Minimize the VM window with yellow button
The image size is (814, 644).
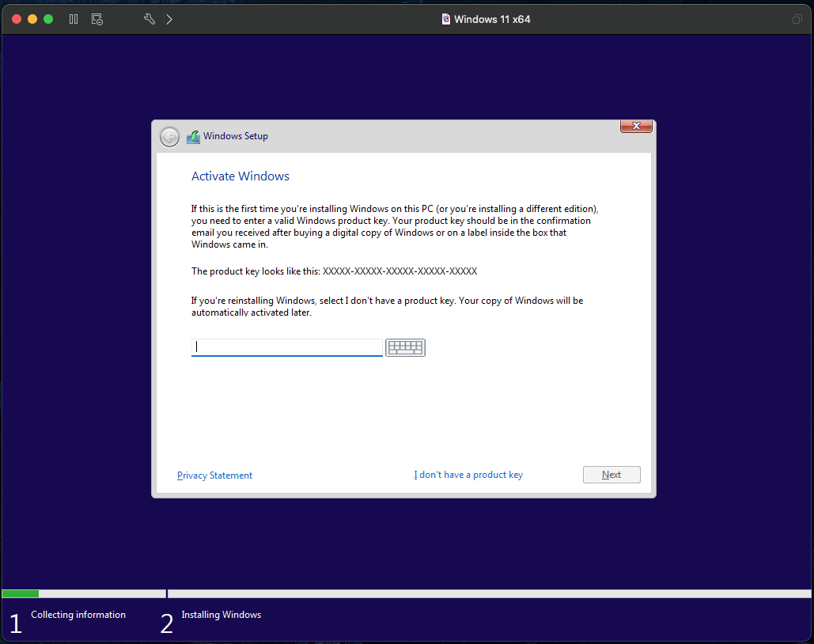point(32,19)
